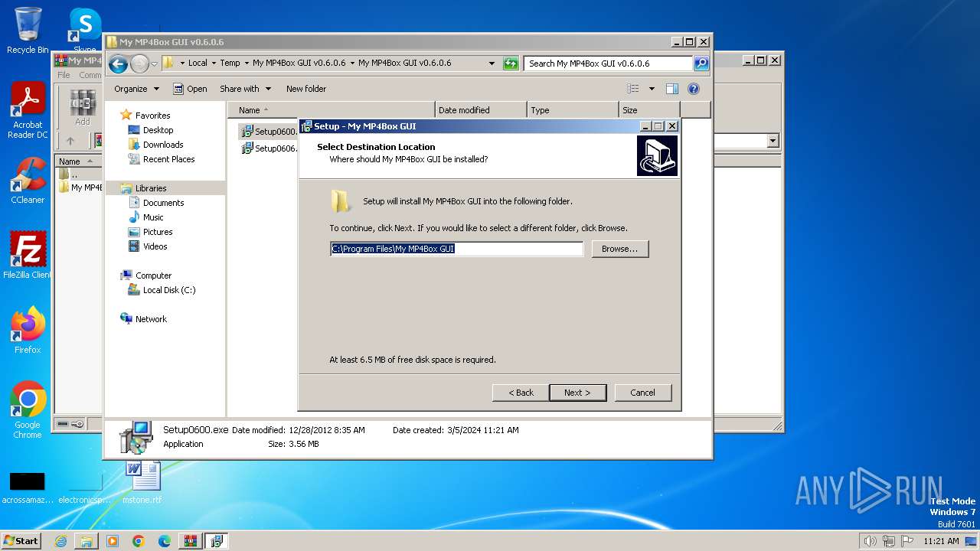Sort files by Name column header
The height and width of the screenshot is (551, 980).
[x=331, y=110]
